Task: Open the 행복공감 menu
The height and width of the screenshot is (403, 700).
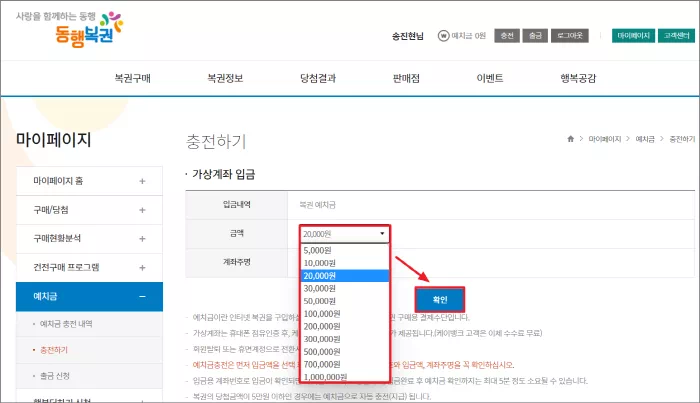Action: (x=578, y=78)
